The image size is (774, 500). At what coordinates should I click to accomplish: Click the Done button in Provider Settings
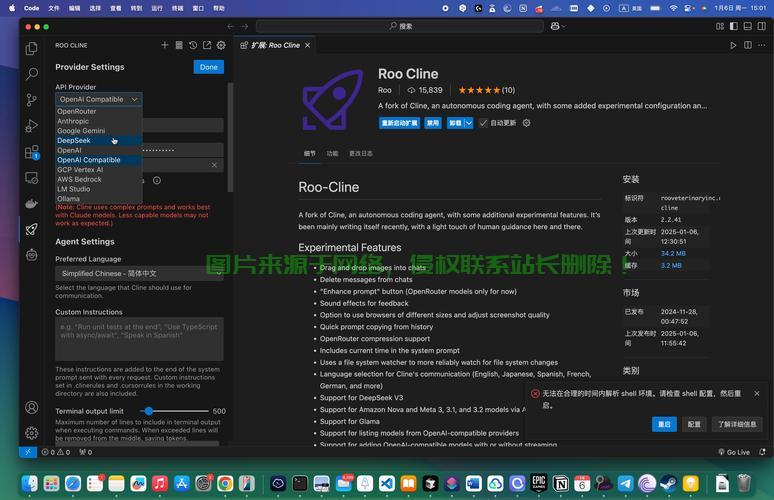(208, 67)
